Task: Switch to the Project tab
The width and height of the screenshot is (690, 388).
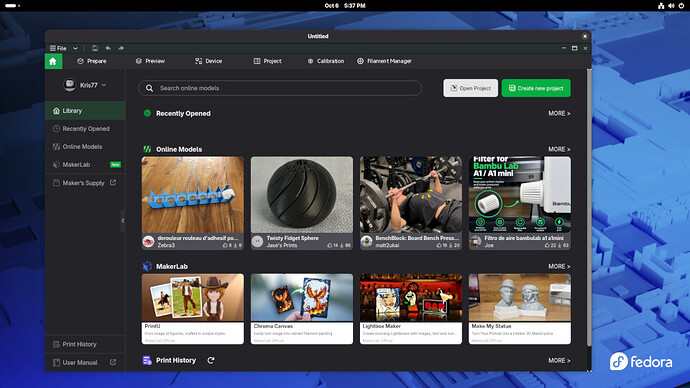Action: tap(268, 61)
